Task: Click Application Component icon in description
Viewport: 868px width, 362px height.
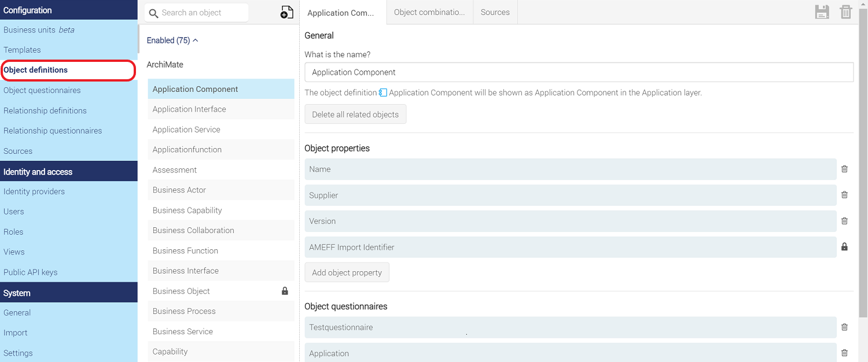Action: point(383,93)
